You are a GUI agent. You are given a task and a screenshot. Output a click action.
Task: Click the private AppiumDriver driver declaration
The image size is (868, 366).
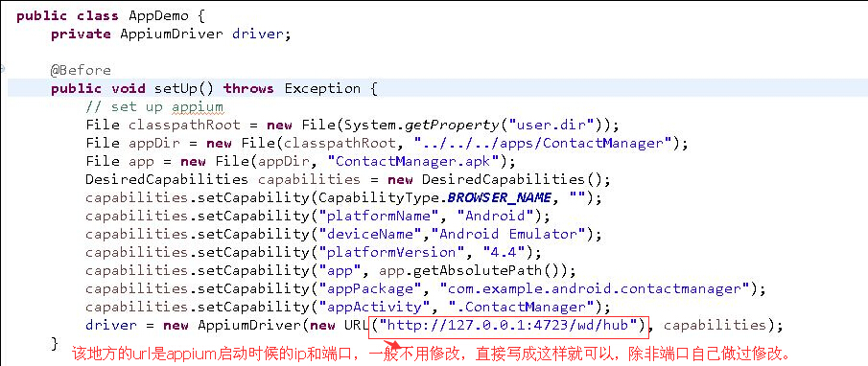pos(171,34)
